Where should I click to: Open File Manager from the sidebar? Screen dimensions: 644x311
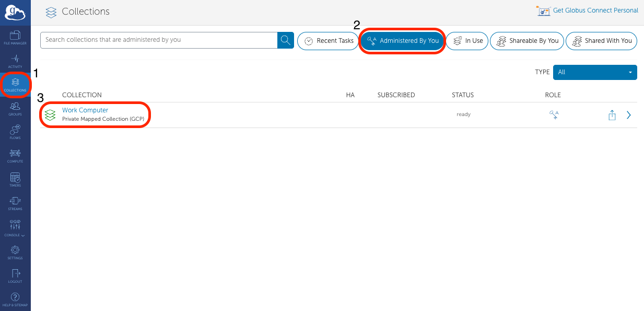(15, 37)
